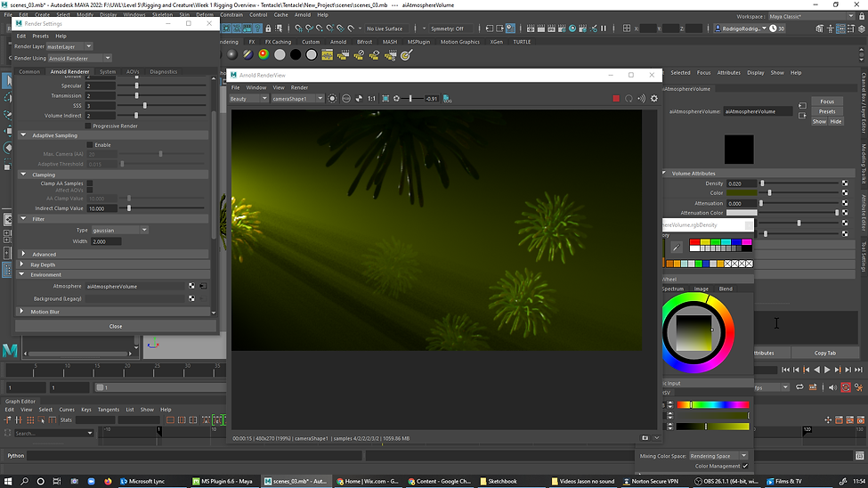Click the Hide button in Attribute Editor
The height and width of the screenshot is (488, 868).
835,121
